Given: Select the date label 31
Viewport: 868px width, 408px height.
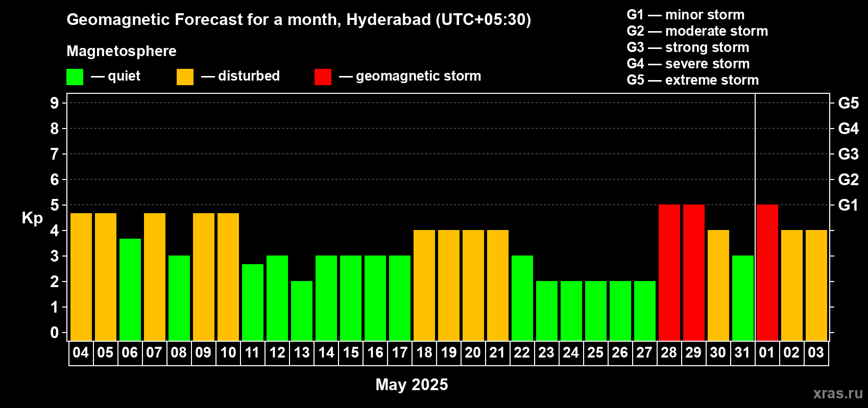Looking at the screenshot, I should tap(742, 352).
